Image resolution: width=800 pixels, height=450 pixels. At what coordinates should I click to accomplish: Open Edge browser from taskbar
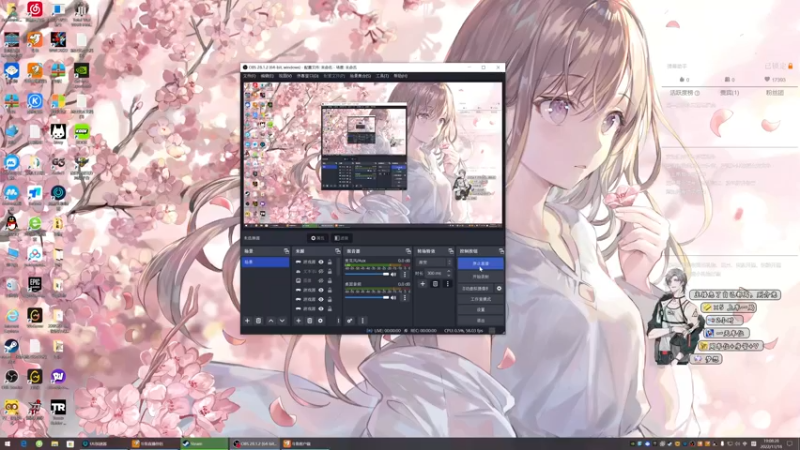23,444
